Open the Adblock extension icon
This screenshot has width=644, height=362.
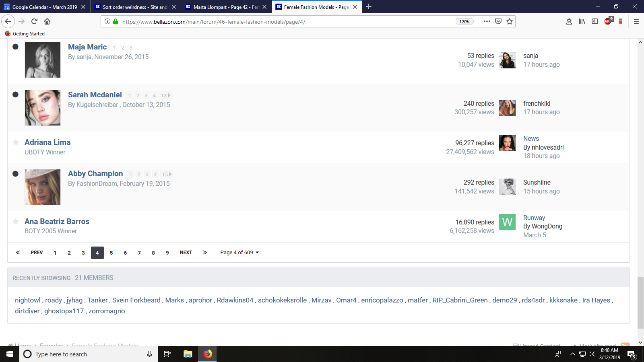pos(608,21)
